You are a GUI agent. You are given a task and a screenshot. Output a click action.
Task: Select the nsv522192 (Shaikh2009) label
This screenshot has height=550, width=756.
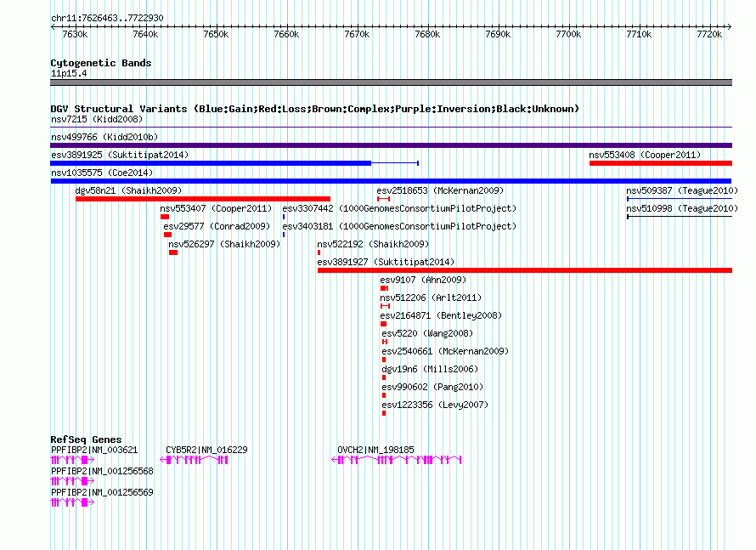(373, 244)
